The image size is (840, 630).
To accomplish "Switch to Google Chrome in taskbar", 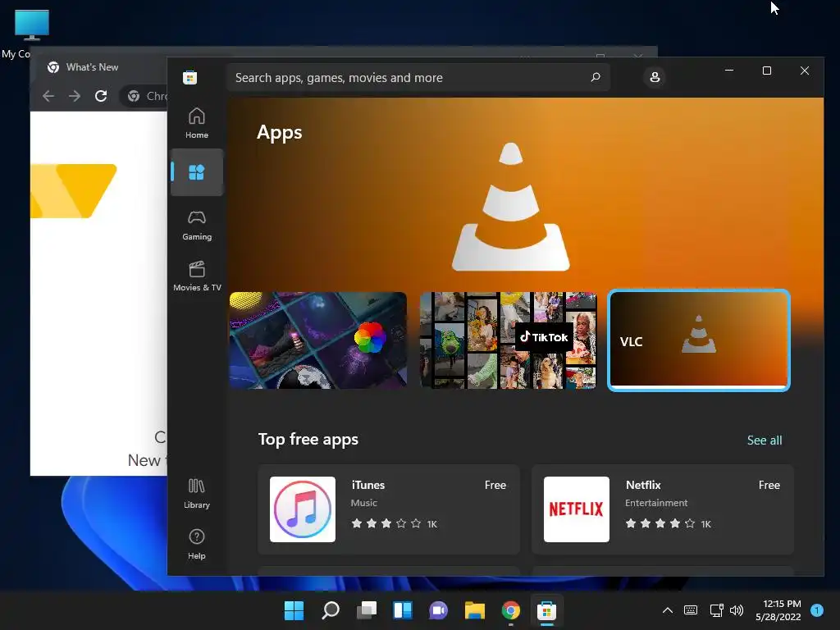I will click(x=510, y=610).
